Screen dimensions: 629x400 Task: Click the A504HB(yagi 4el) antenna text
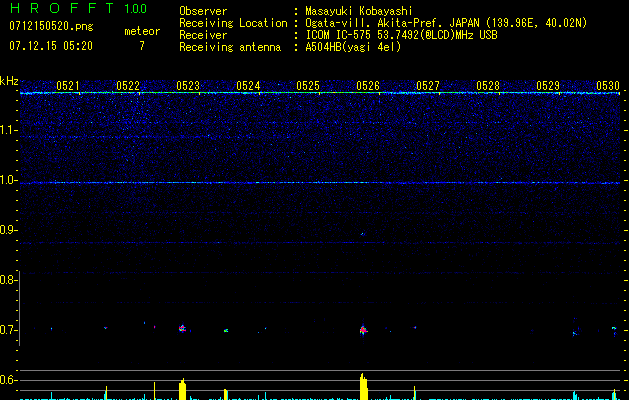click(353, 47)
